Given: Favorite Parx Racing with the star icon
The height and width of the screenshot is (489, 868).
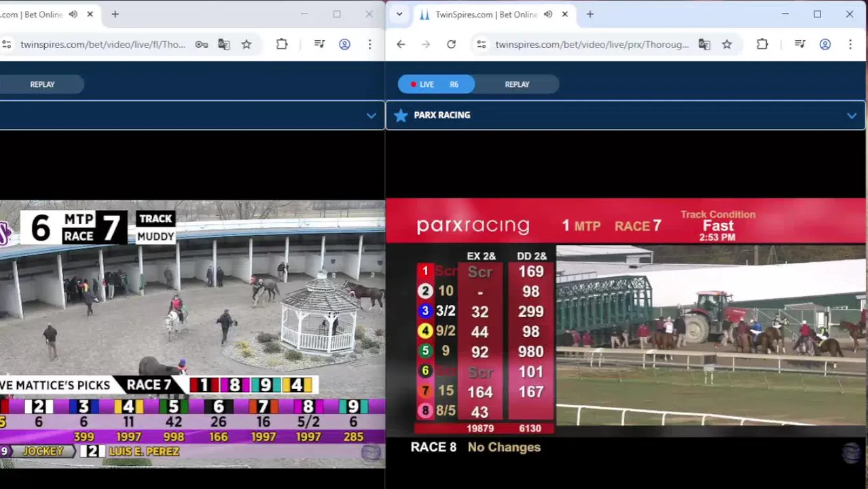Looking at the screenshot, I should point(401,115).
